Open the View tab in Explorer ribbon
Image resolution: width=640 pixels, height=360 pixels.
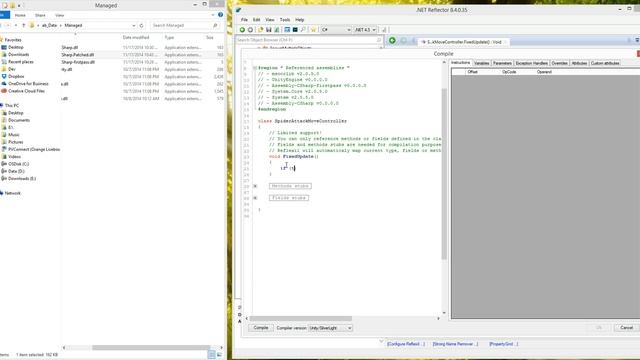[59, 15]
